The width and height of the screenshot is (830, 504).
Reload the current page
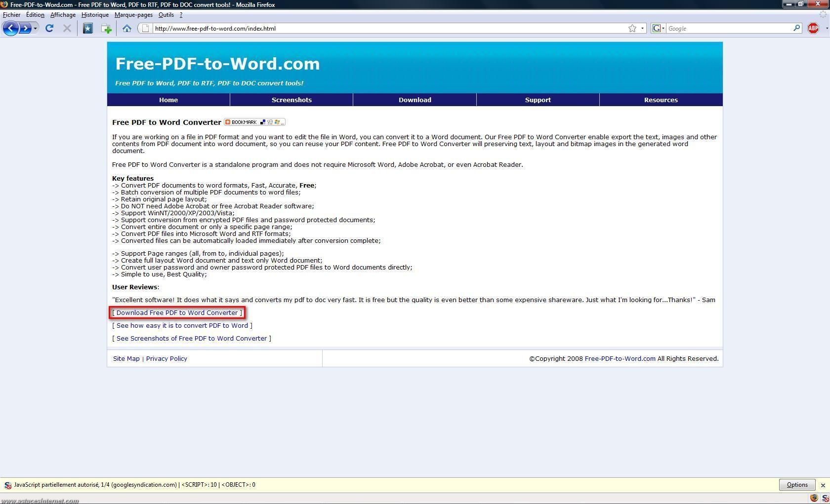tap(49, 28)
